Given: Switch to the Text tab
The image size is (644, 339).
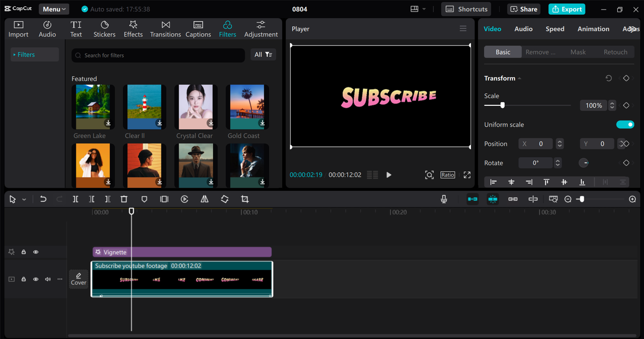Looking at the screenshot, I should [76, 29].
